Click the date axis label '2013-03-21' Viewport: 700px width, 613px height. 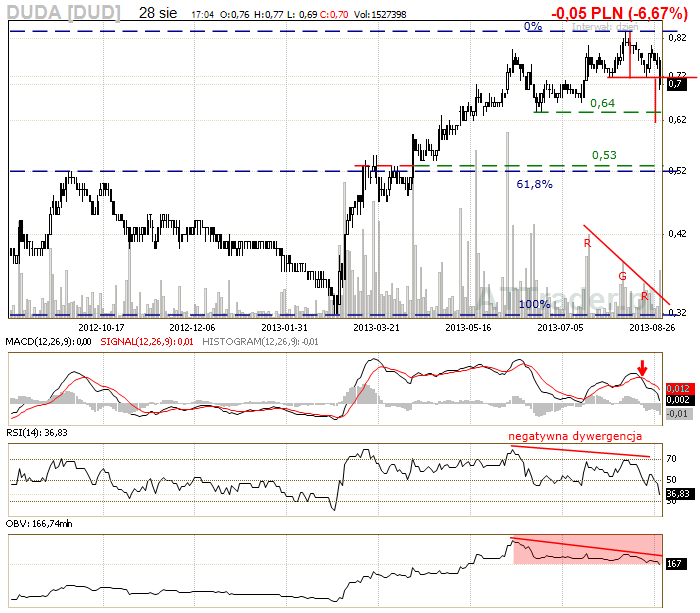(x=376, y=328)
